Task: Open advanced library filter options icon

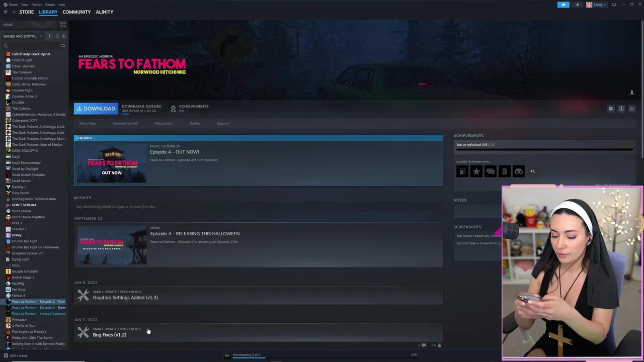Action: tap(63, 46)
